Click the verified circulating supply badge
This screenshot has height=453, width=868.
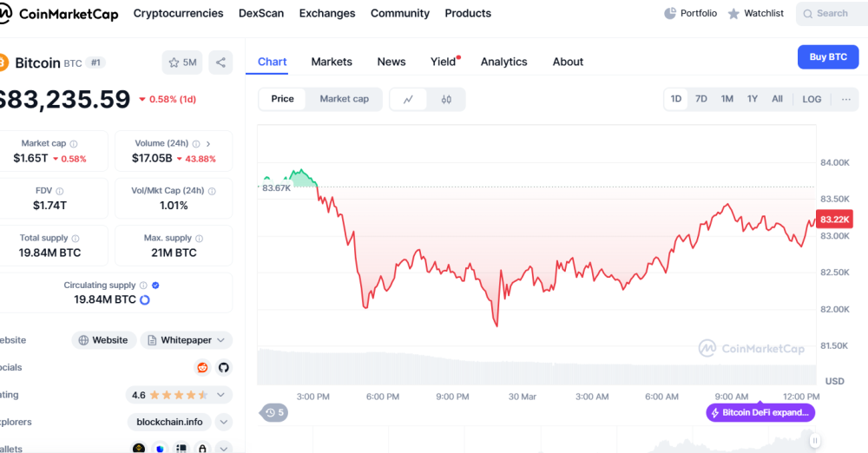tap(155, 286)
